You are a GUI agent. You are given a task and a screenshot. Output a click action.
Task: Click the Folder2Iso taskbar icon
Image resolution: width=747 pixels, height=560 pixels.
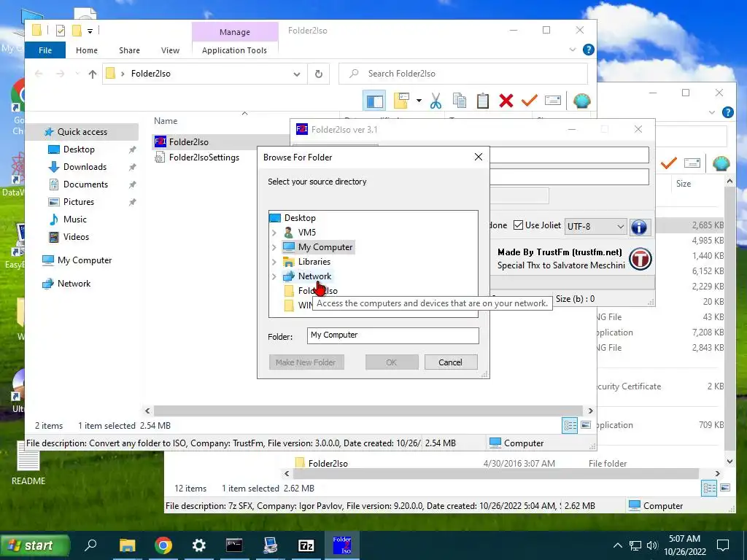coord(341,545)
